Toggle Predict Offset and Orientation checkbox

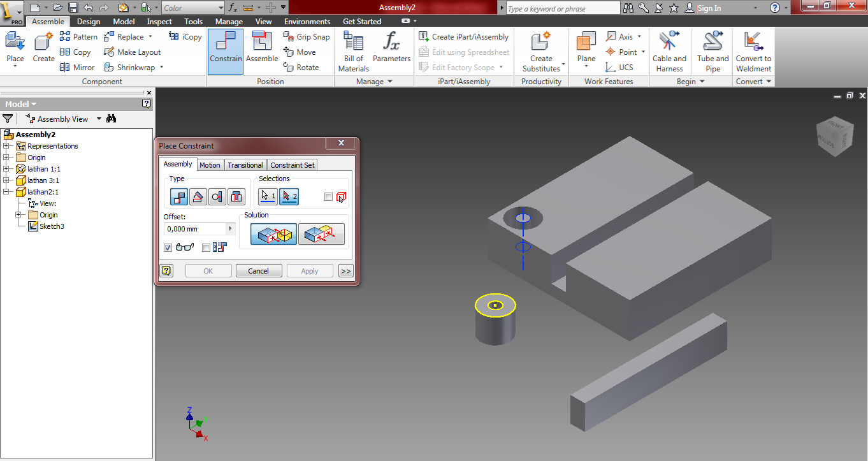[x=206, y=247]
